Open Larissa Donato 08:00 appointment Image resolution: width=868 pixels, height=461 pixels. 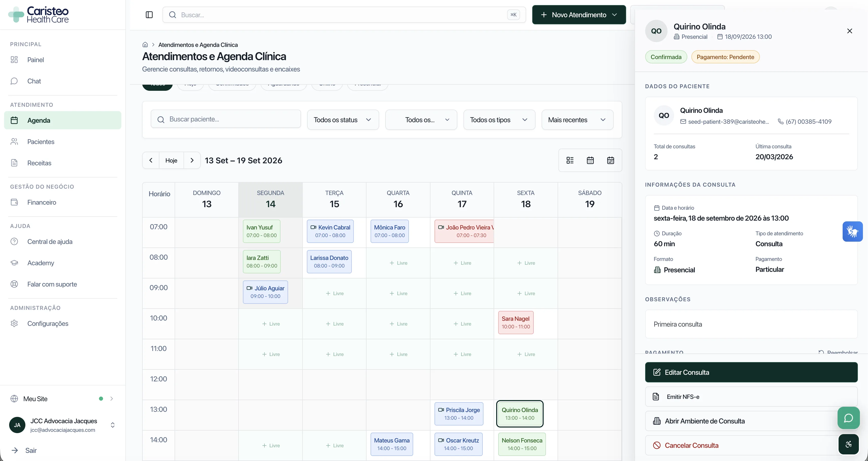[329, 262]
